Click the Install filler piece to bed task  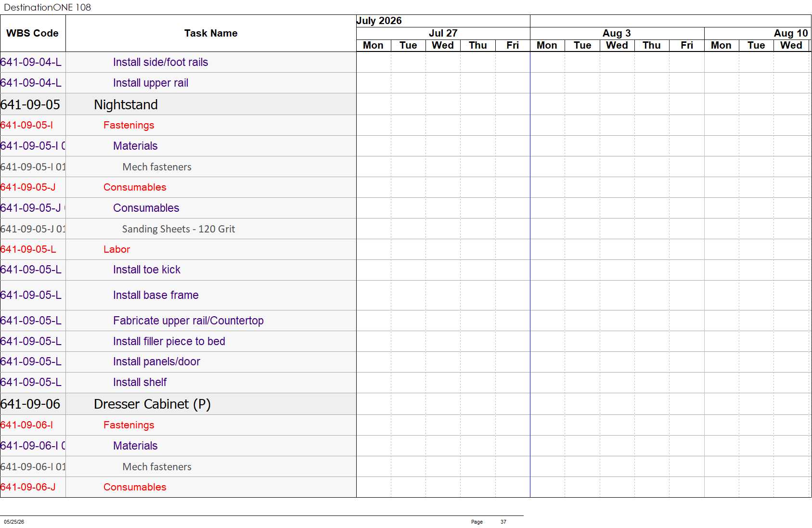click(169, 341)
